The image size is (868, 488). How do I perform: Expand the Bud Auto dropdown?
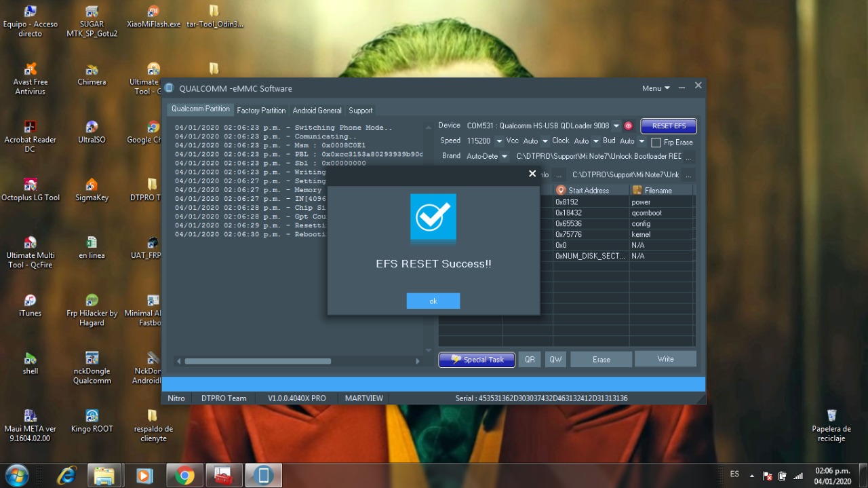(642, 141)
